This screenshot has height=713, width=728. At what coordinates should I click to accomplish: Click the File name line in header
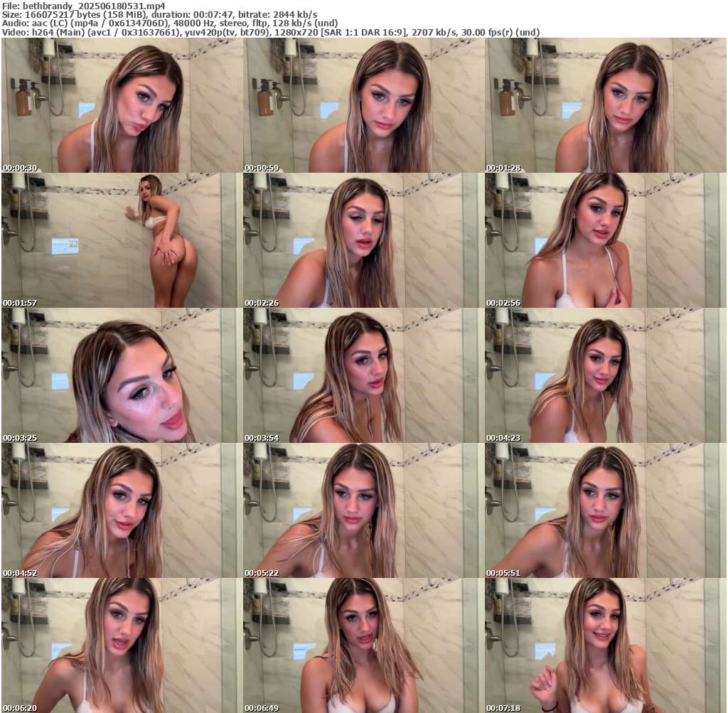tap(83, 5)
